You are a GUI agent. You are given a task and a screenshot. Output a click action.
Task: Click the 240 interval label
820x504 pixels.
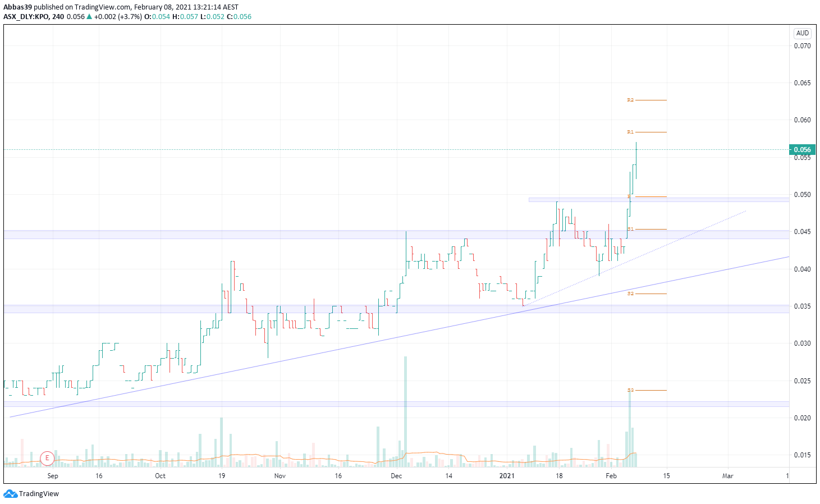pos(58,17)
